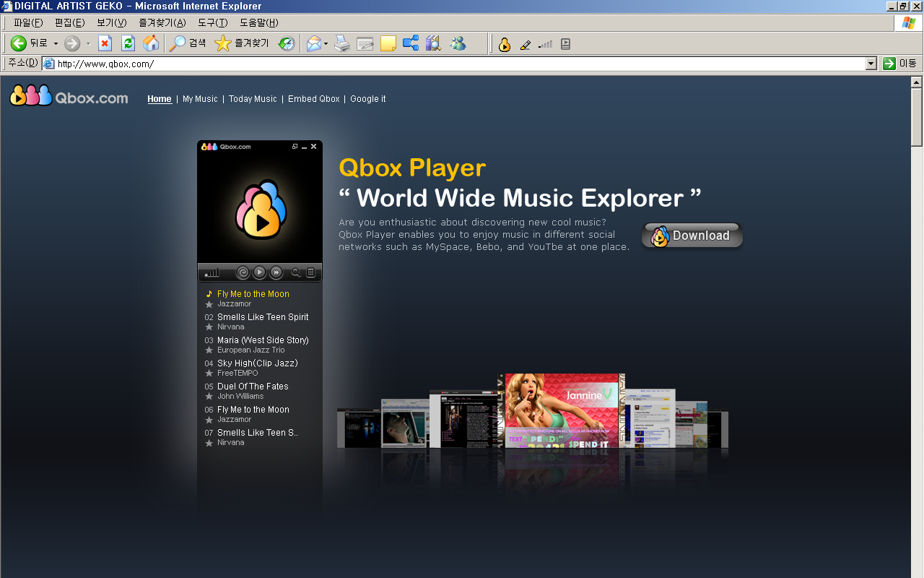This screenshot has width=924, height=578.
Task: Click the spiral shuffle button in player
Action: (243, 272)
